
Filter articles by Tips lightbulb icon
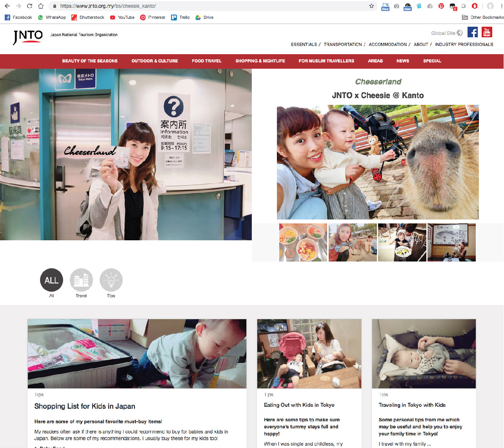tap(111, 280)
